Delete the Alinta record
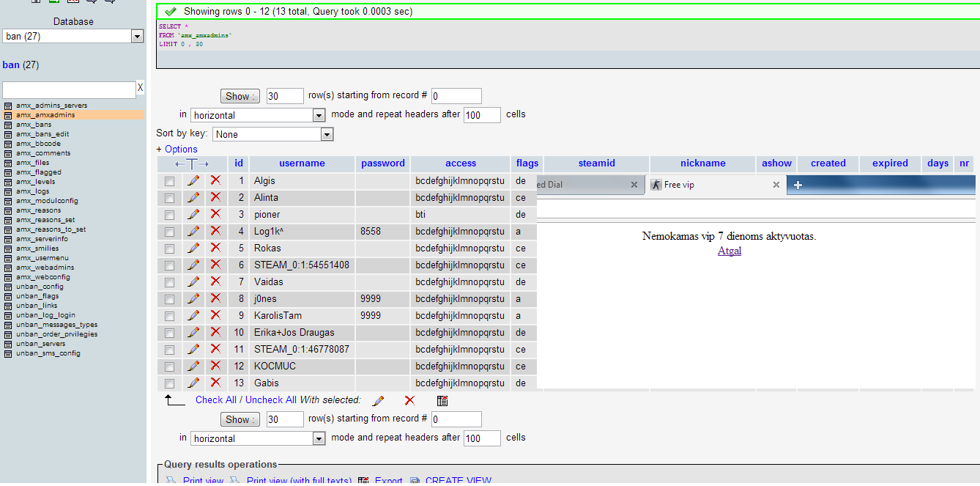The height and width of the screenshot is (486, 980). [x=215, y=197]
